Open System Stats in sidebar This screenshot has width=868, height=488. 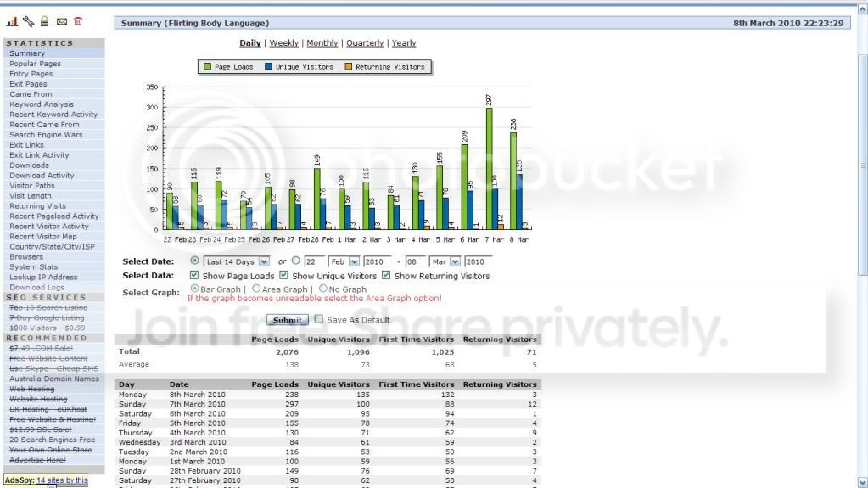[x=33, y=267]
